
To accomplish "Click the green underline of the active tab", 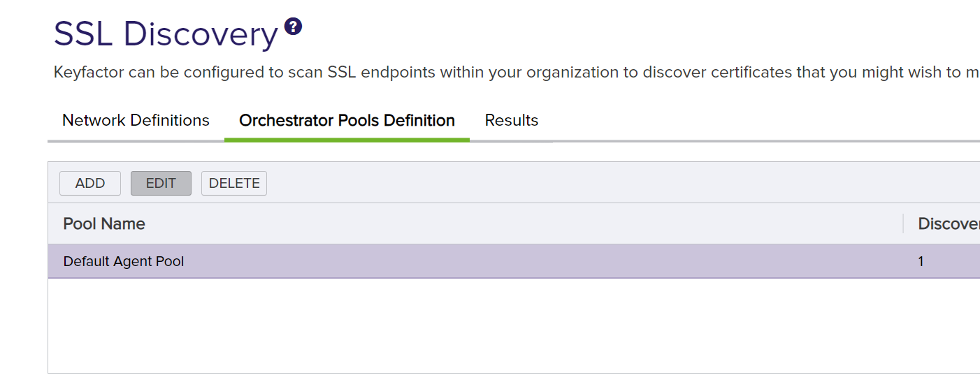I will tap(347, 140).
